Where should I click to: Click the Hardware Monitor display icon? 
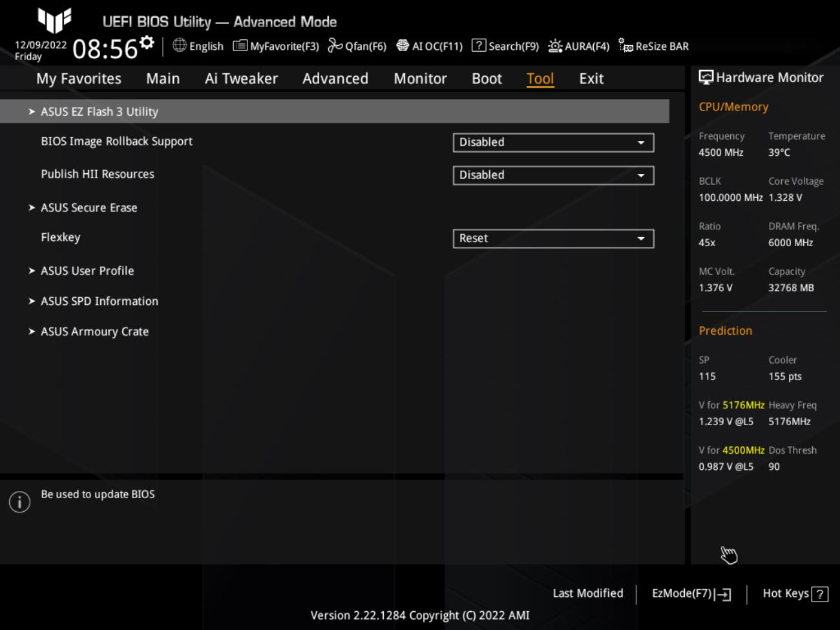706,78
